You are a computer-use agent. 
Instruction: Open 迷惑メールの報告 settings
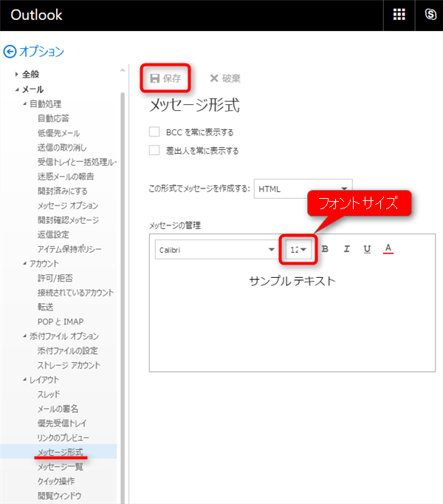pos(66,177)
